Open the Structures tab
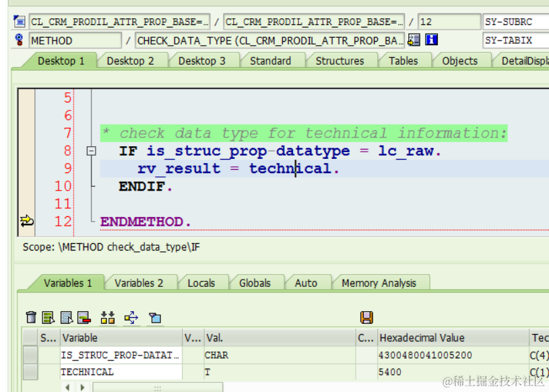Screen dimensions: 549x392 point(340,61)
